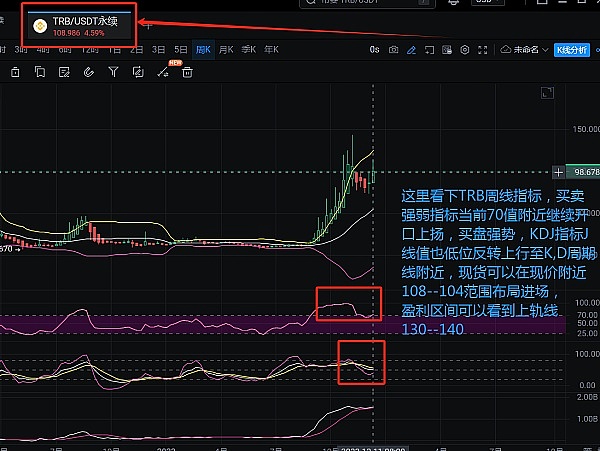Click the copy pages icon in toolbar
600x451 pixels.
pos(40,72)
